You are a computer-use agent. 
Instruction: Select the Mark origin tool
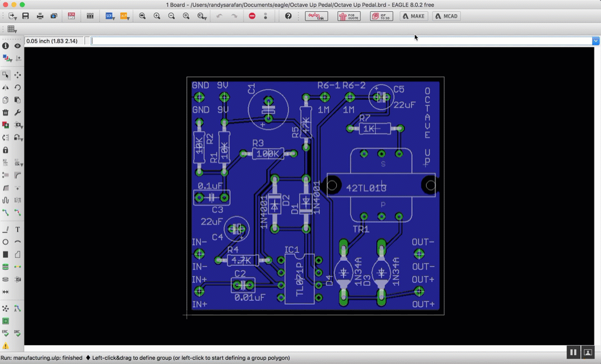pyautogui.click(x=18, y=58)
